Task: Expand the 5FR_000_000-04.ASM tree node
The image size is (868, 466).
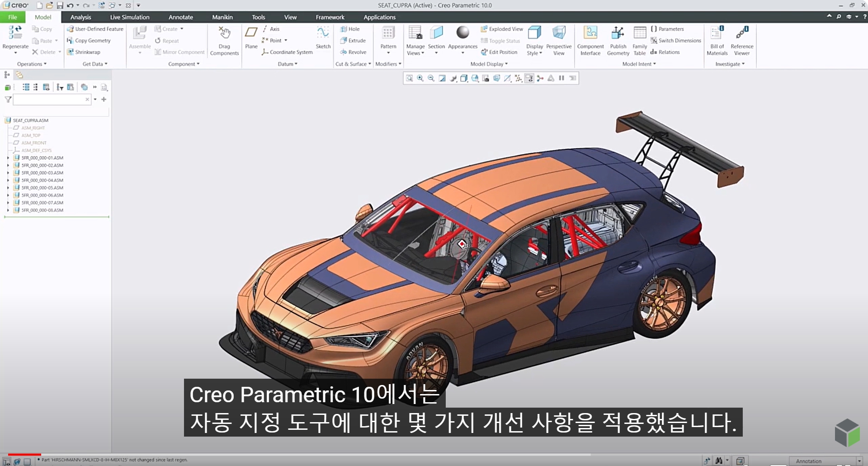Action: (8, 180)
